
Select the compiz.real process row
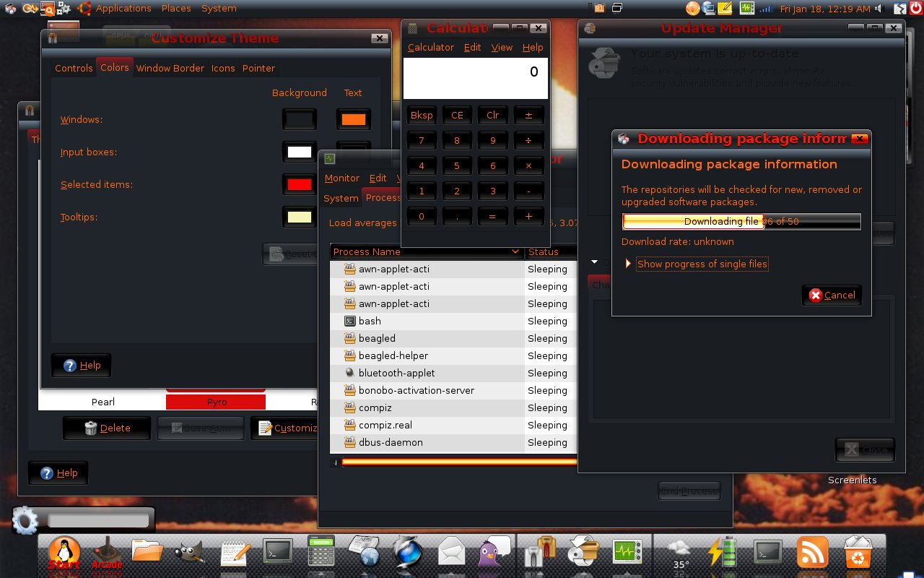coord(454,425)
